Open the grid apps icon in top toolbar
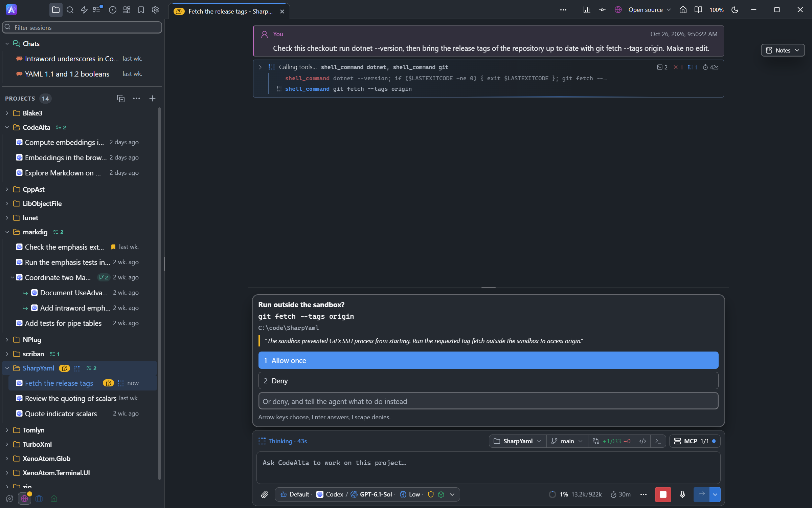Viewport: 812px width, 508px height. point(127,10)
